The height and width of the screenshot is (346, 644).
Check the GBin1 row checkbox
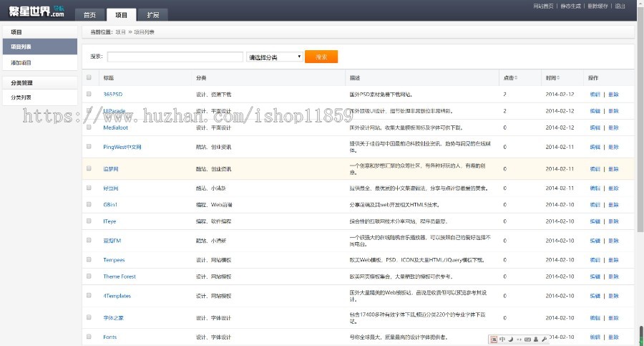point(89,204)
